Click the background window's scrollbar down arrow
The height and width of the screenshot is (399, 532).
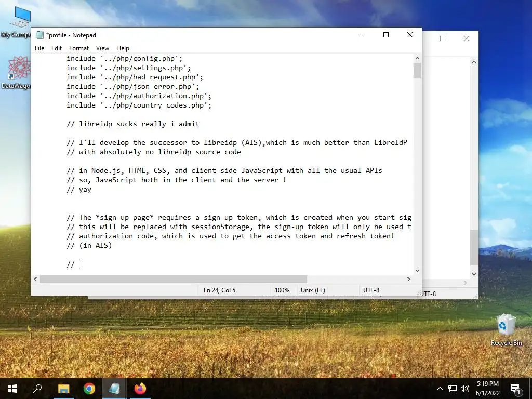pyautogui.click(x=474, y=274)
